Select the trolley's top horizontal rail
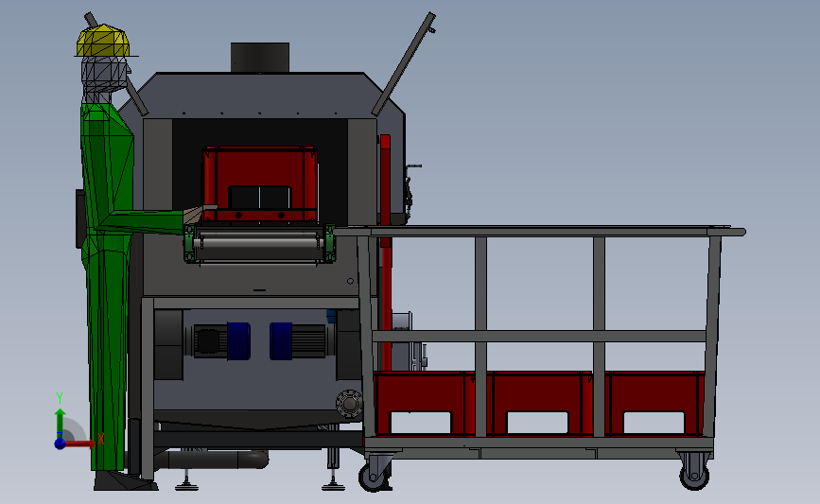 click(x=539, y=231)
